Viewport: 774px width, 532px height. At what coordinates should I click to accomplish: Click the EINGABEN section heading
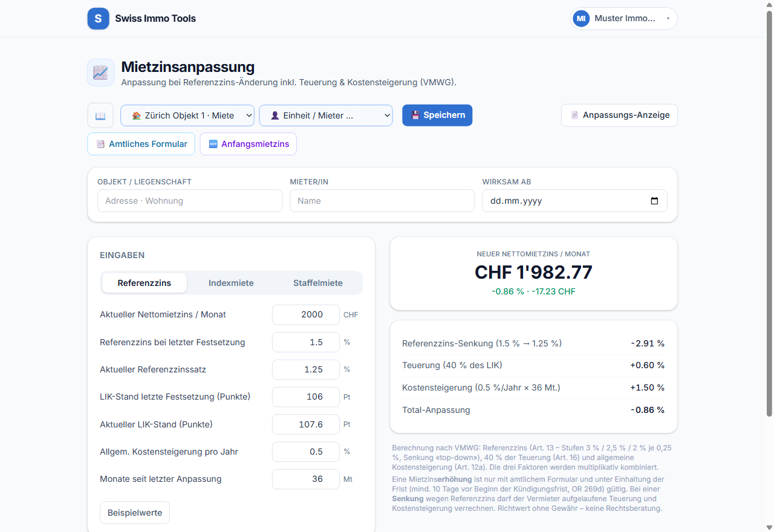pyautogui.click(x=122, y=255)
